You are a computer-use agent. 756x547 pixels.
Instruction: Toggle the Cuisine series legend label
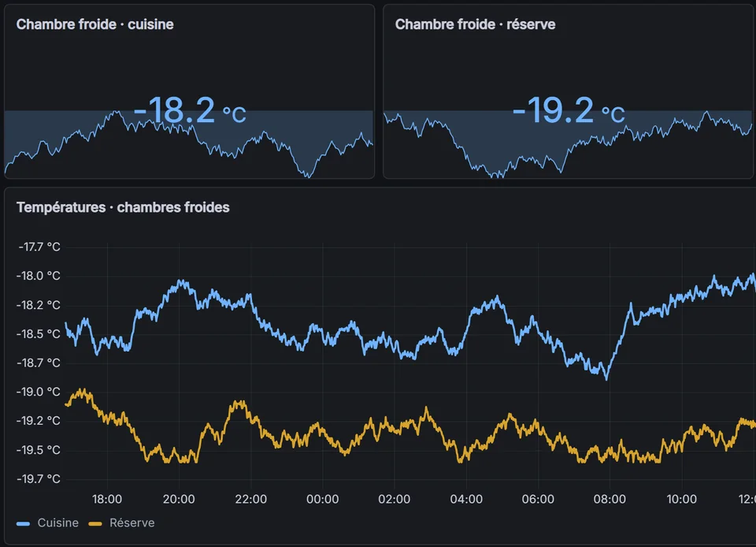[x=57, y=523]
